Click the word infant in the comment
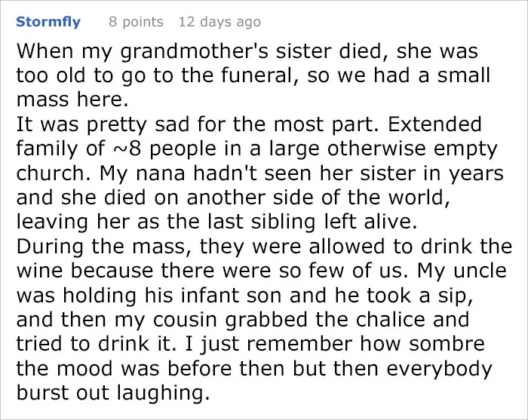The width and height of the screenshot is (528, 420). point(210,296)
